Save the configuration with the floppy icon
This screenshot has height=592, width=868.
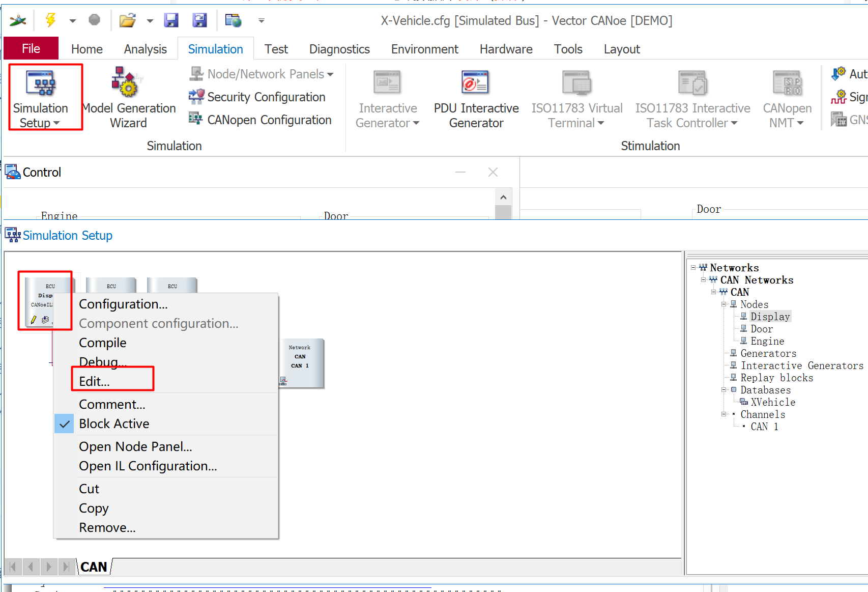(171, 20)
